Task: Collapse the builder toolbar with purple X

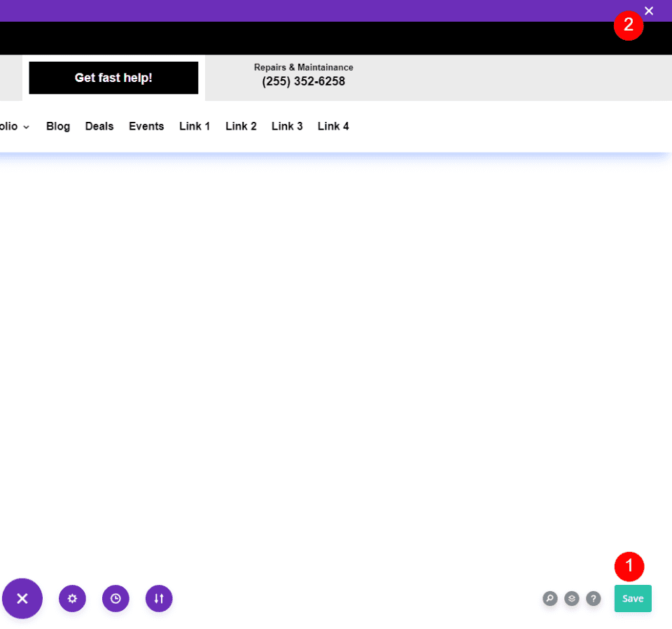Action: point(22,599)
